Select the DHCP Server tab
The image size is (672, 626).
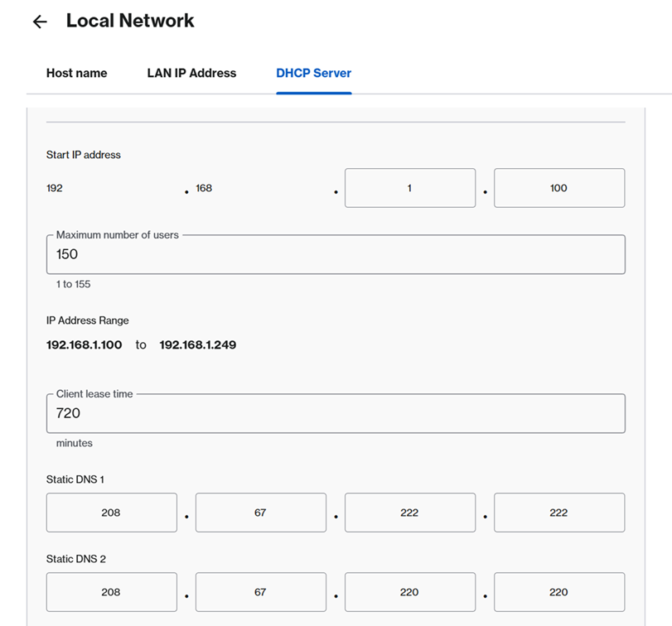tap(313, 73)
